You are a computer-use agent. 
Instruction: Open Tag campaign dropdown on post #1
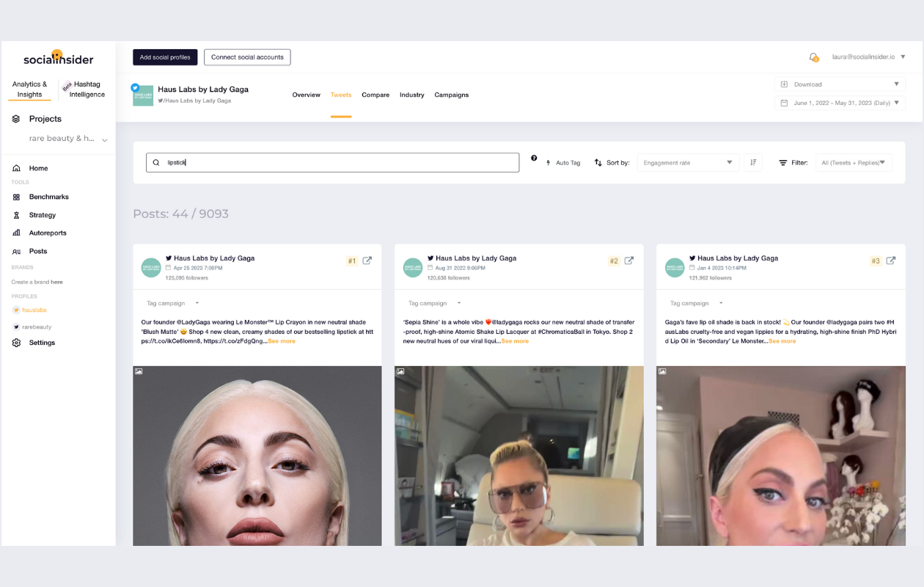pyautogui.click(x=172, y=303)
